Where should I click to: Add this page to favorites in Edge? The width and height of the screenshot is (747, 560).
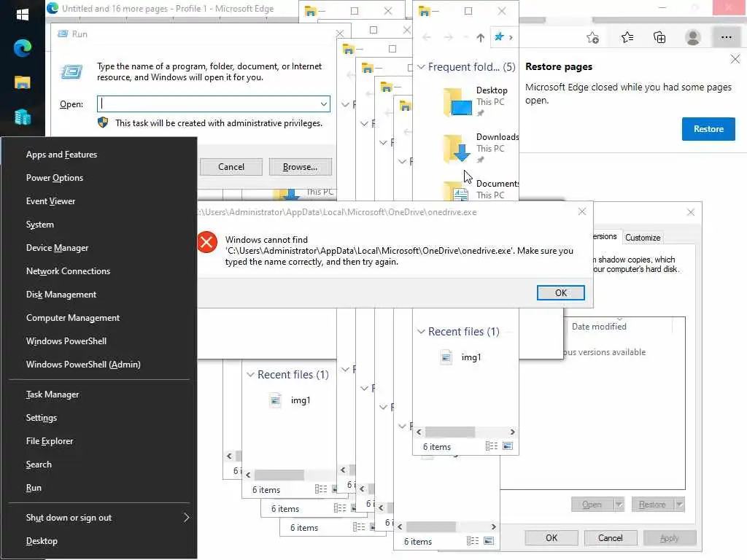coord(592,37)
